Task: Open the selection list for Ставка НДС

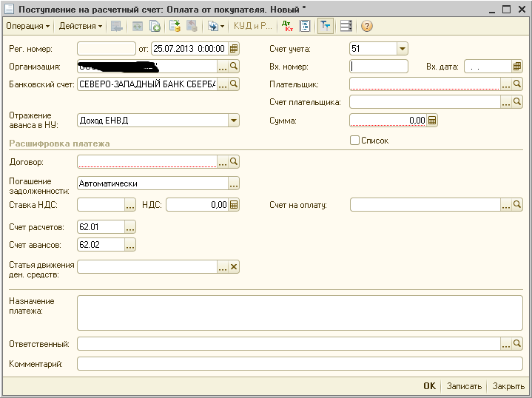Action: point(130,205)
